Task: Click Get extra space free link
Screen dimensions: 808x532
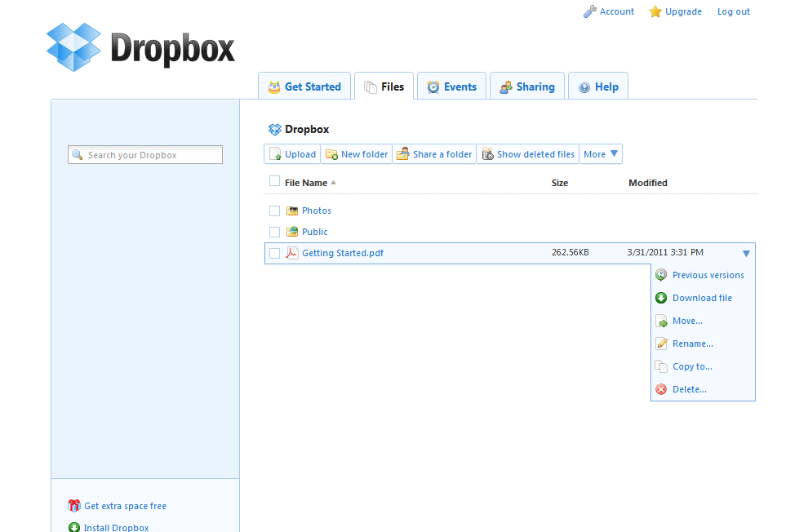Action: click(125, 506)
